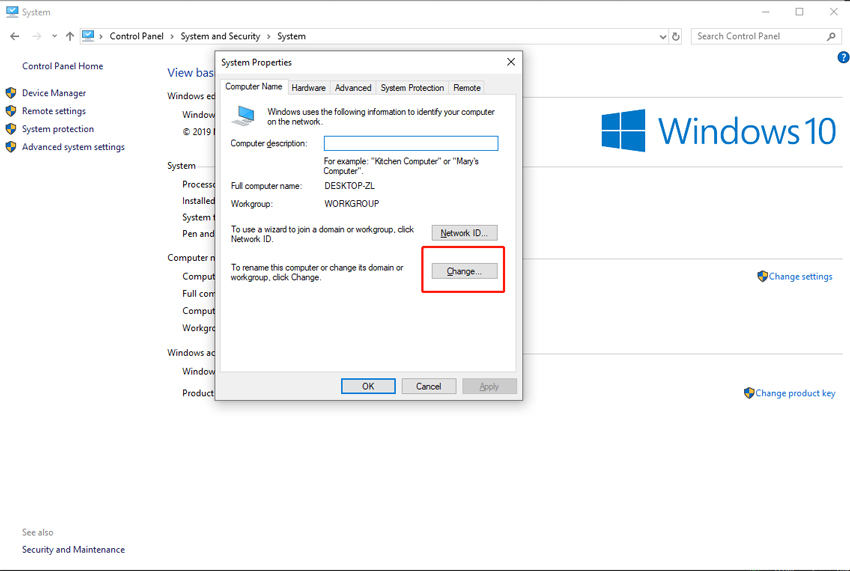Open Remote settings link
This screenshot has width=850, height=571.
54,111
